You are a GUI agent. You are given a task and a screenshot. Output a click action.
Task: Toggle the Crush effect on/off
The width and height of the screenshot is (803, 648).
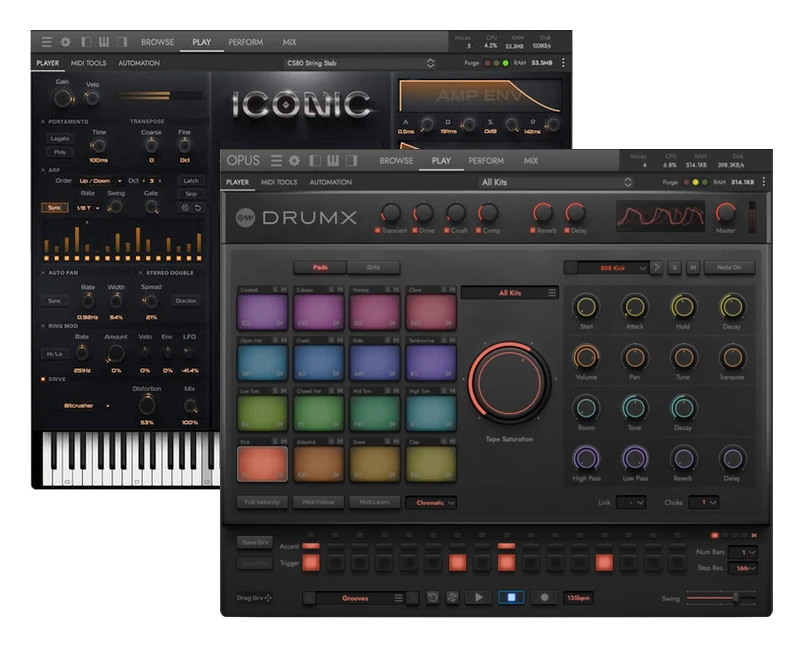[447, 231]
